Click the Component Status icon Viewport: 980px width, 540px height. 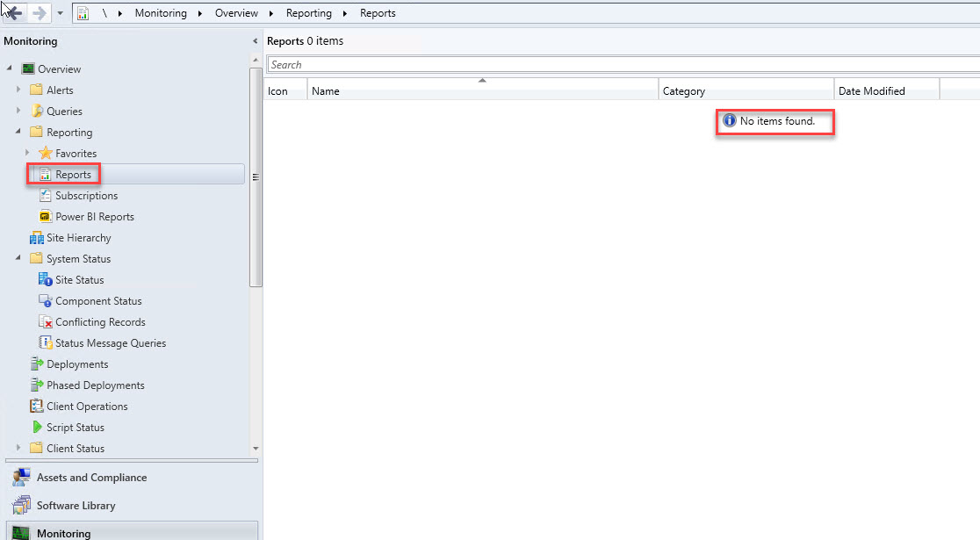tap(46, 301)
